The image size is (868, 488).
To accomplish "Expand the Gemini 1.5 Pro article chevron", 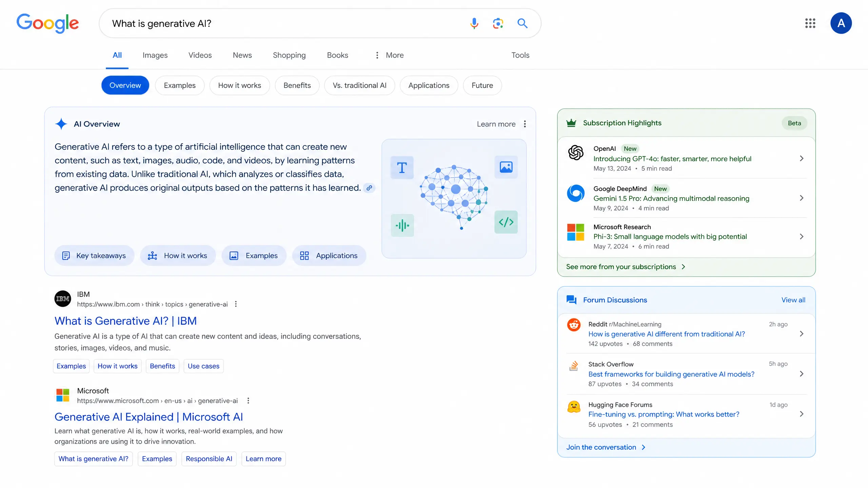I will (802, 198).
